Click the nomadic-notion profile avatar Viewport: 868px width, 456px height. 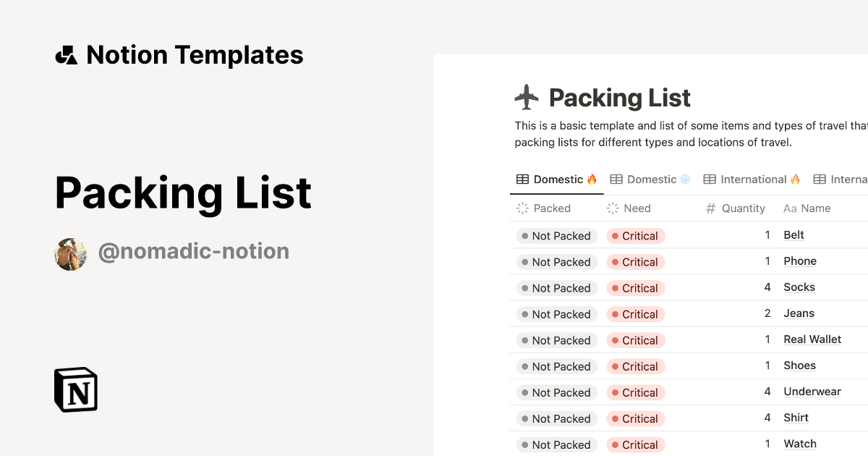71,254
